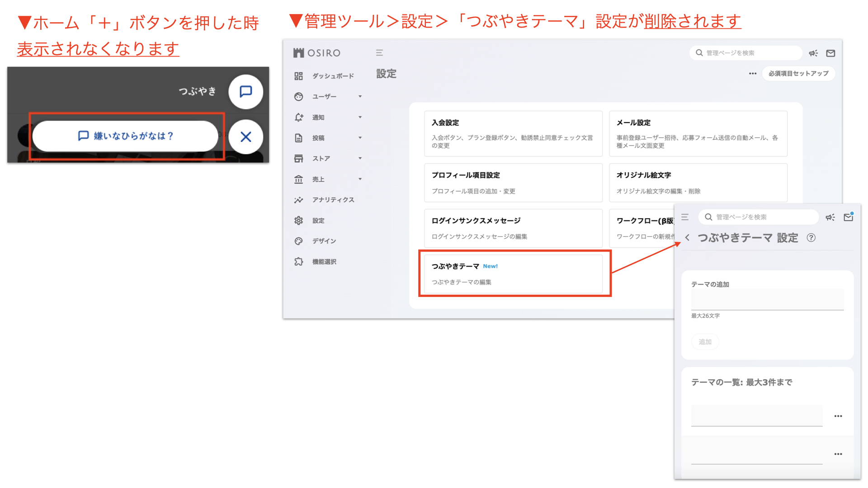The image size is (868, 488).
Task: Click the デザイン palette icon in sidebar
Action: pyautogui.click(x=298, y=241)
